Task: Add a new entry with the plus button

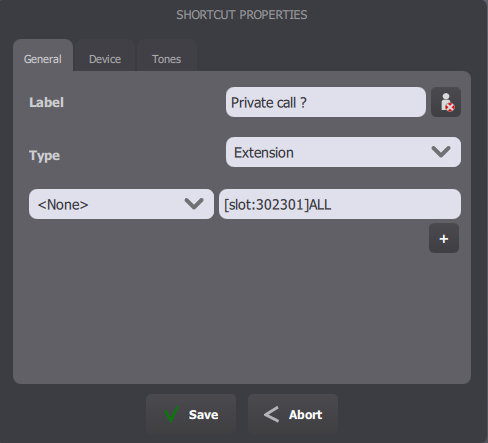Action: point(444,238)
